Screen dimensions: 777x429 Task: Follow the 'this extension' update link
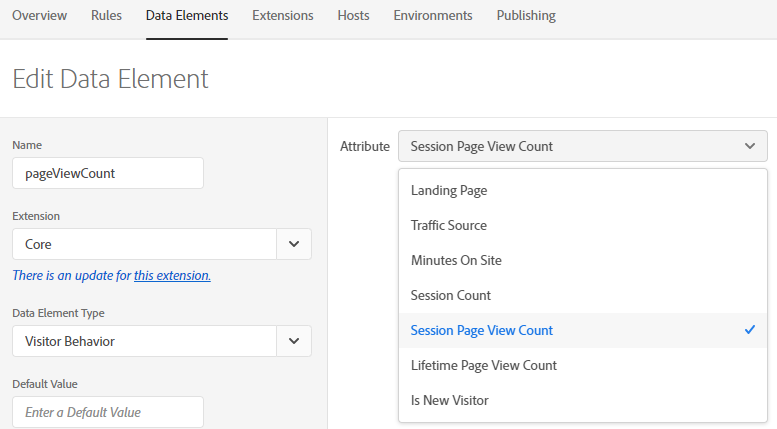point(172,275)
